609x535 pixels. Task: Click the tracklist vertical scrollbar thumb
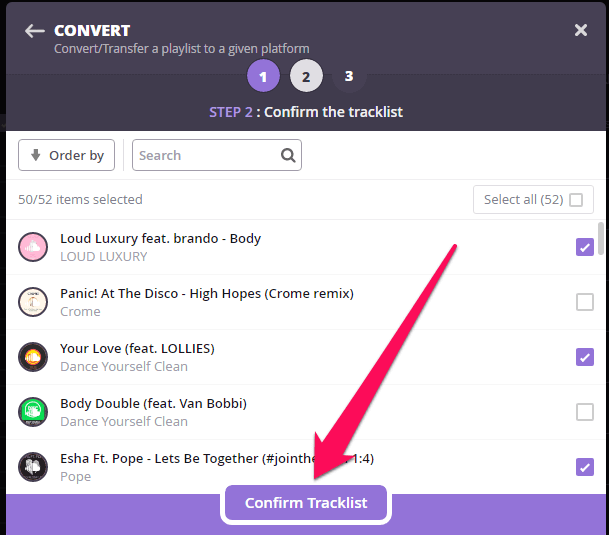(600, 238)
